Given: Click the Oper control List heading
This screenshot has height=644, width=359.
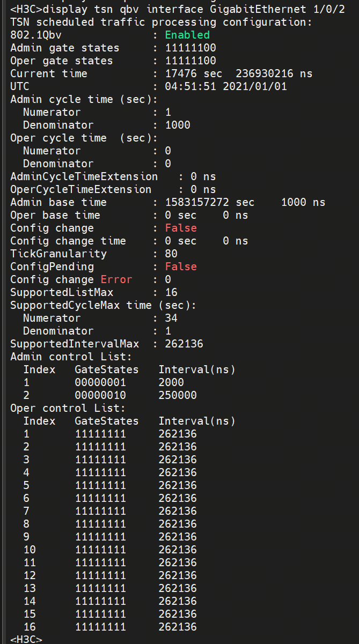Looking at the screenshot, I should coord(71,408).
